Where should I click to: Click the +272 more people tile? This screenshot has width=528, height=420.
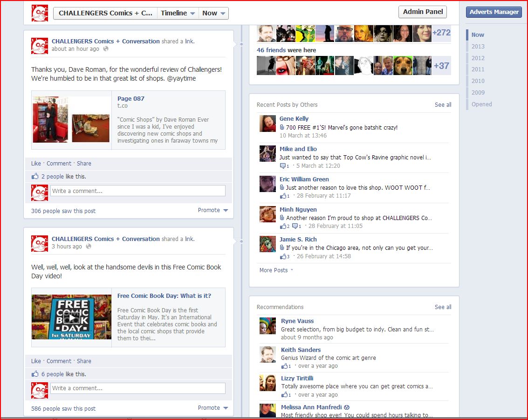[x=441, y=33]
